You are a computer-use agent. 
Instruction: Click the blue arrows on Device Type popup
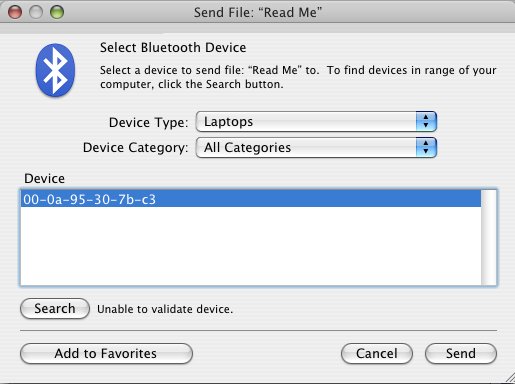click(x=426, y=122)
